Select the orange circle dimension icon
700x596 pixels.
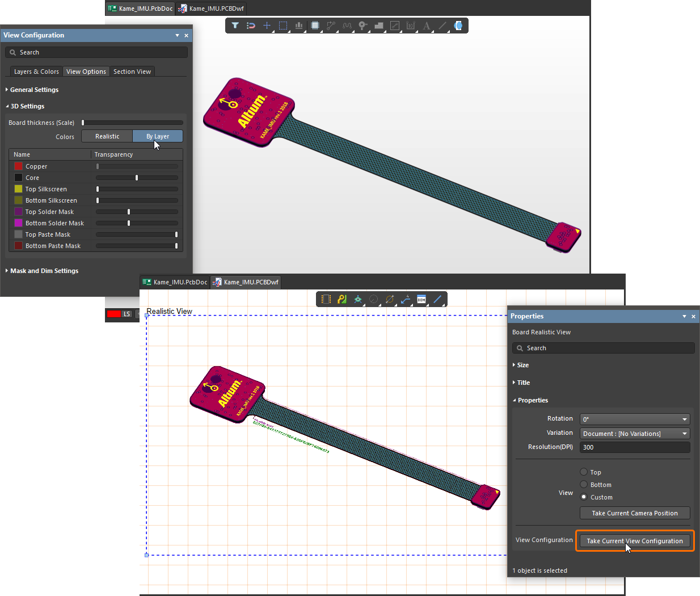click(x=390, y=299)
